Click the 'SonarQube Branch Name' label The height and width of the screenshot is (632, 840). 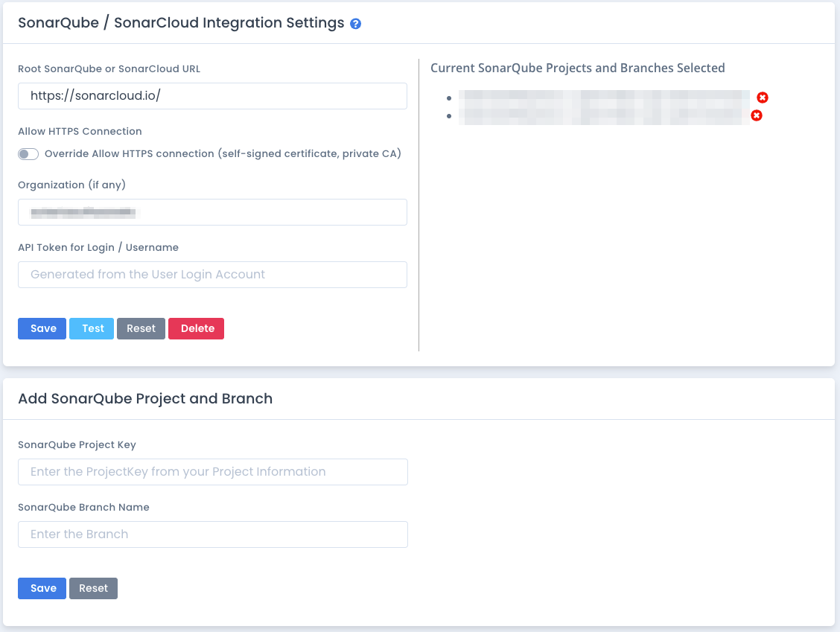tap(83, 507)
